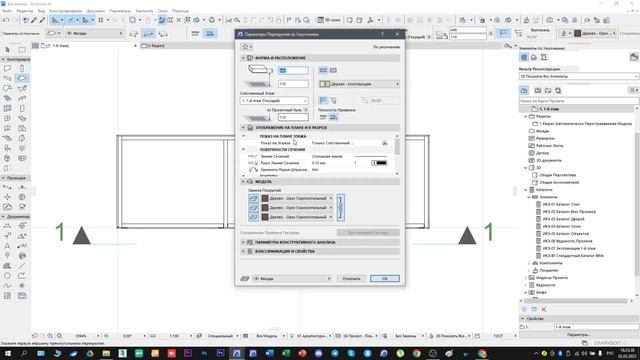Open the Favorites star button in the dialog
This screenshot has width=640, height=360.
(246, 47)
